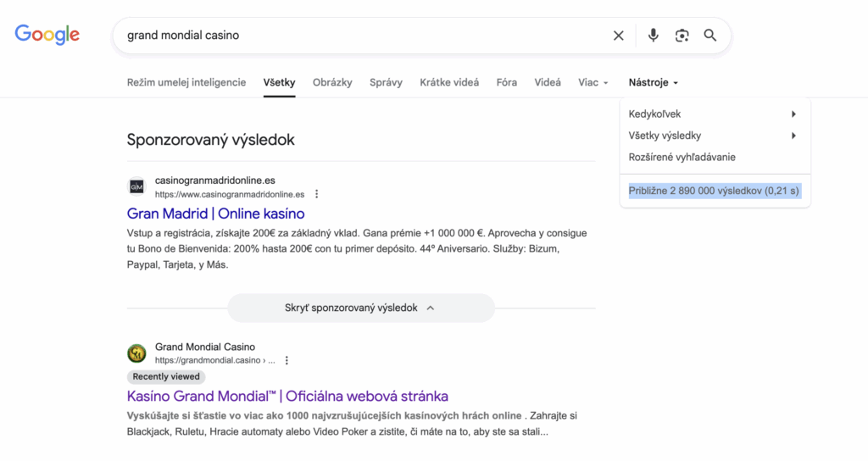This screenshot has height=461, width=868.
Task: Click the Gran Madrid site favicon
Action: pyautogui.click(x=136, y=186)
